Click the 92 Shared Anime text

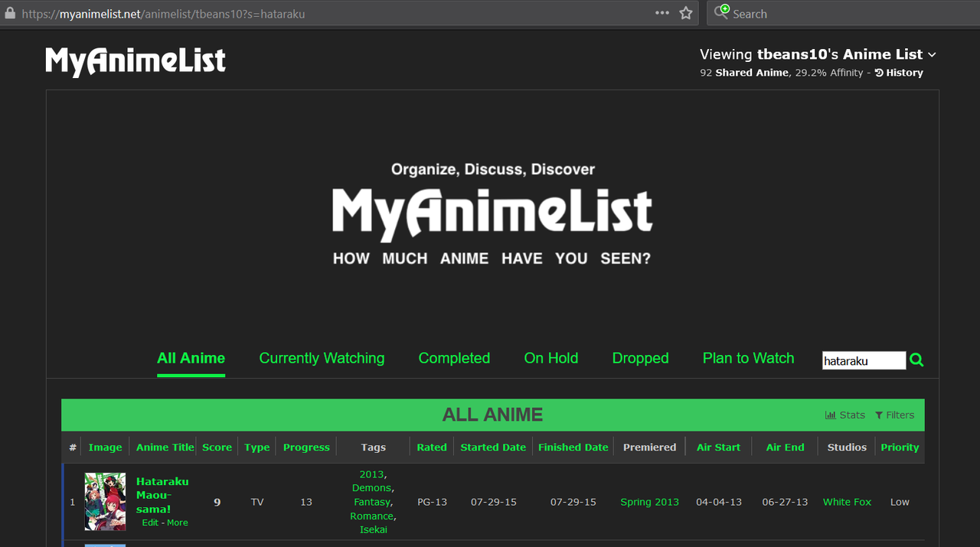(744, 73)
